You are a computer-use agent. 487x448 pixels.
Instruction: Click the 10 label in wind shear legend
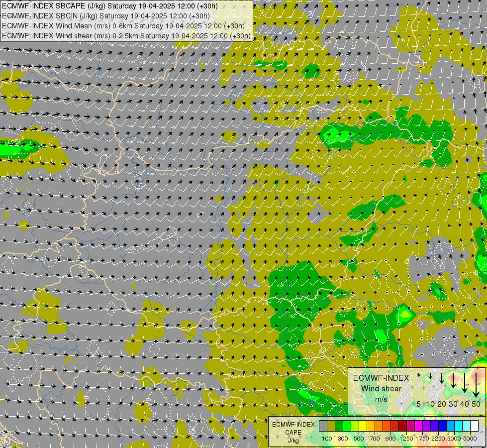(430, 404)
